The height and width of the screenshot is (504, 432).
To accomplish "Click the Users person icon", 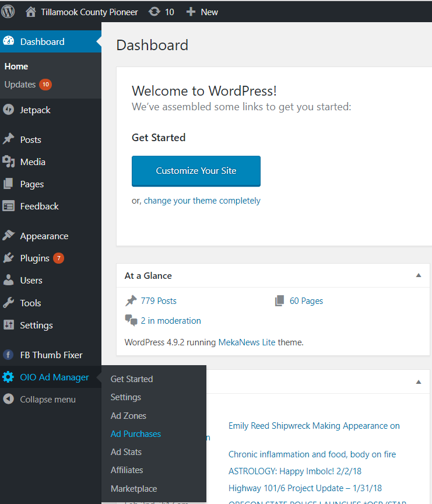I will [x=8, y=280].
